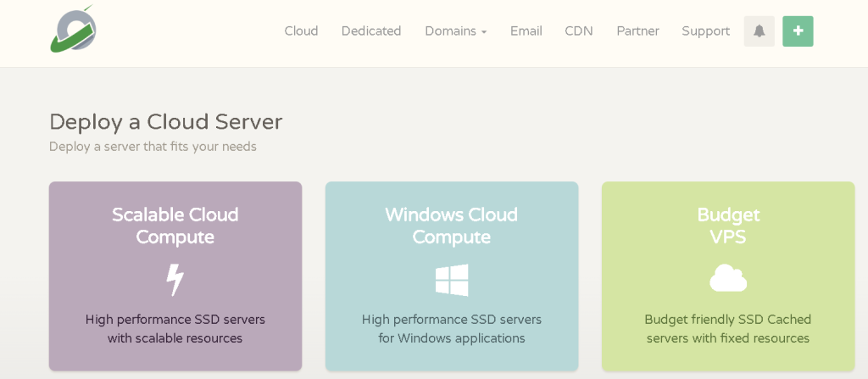Viewport: 868px width, 379px height.
Task: Open the Cloud menu item
Action: (301, 31)
